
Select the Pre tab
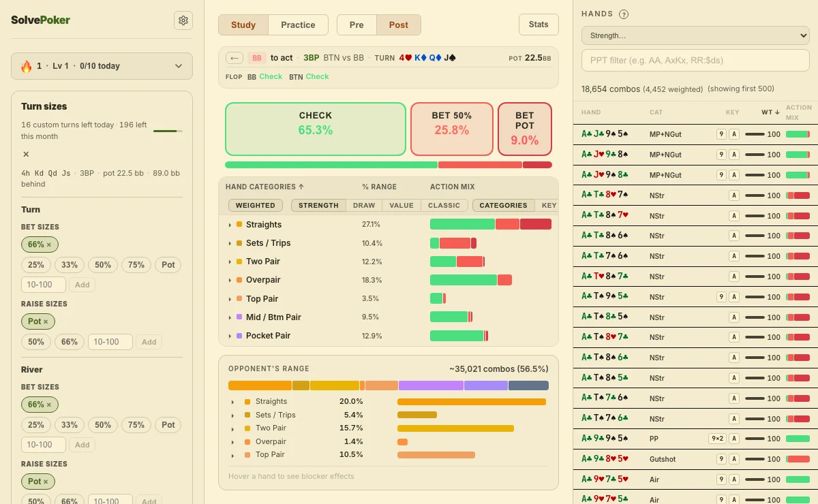pos(357,25)
